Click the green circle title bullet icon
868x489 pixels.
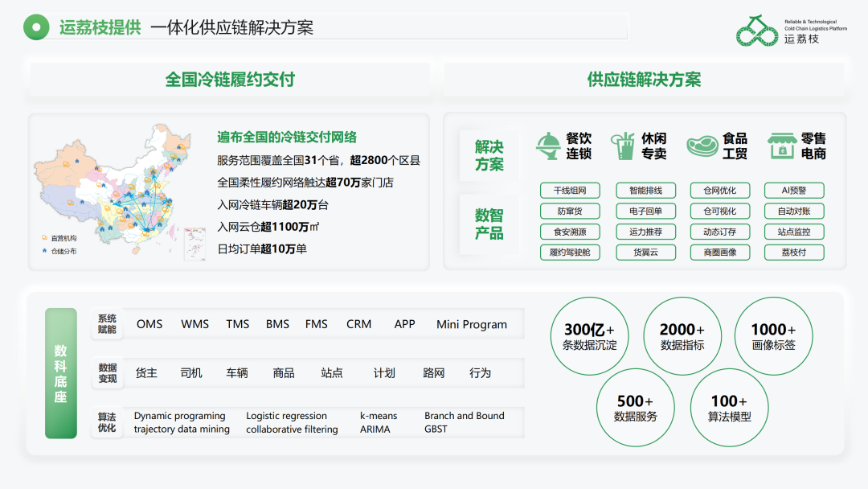[36, 27]
